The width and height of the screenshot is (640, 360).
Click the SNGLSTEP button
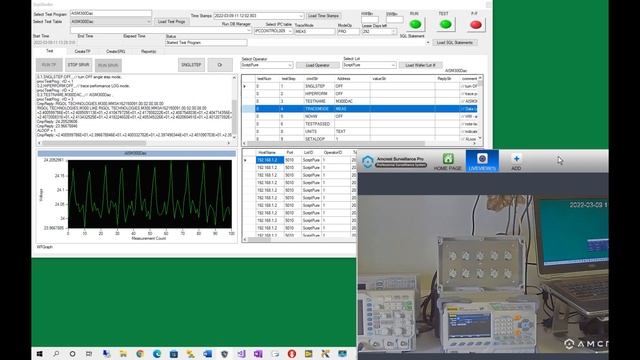click(191, 65)
